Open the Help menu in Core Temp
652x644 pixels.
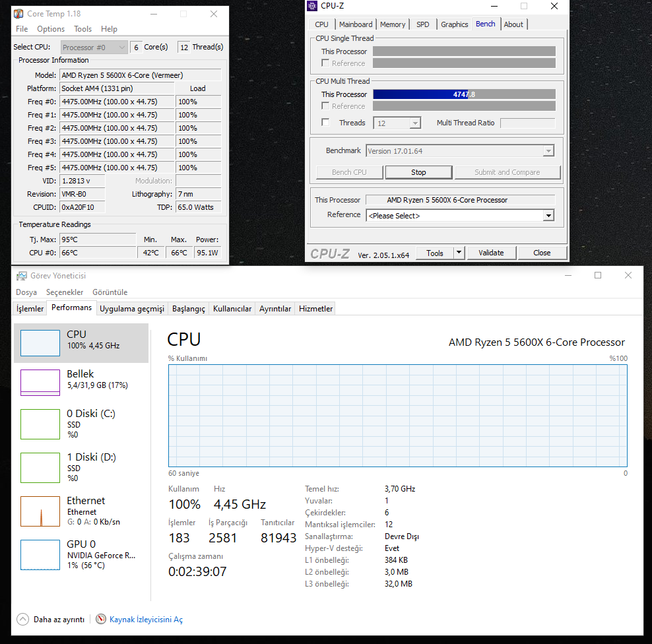pyautogui.click(x=109, y=28)
